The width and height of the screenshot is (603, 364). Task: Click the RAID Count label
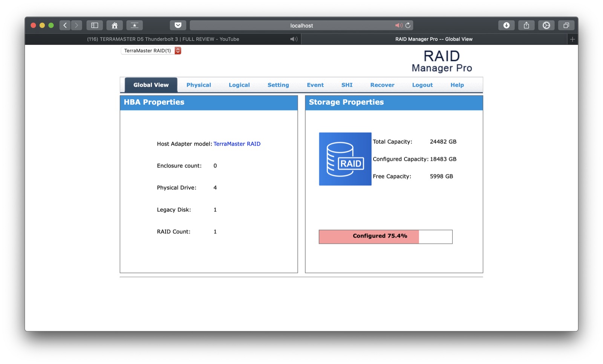click(x=174, y=232)
